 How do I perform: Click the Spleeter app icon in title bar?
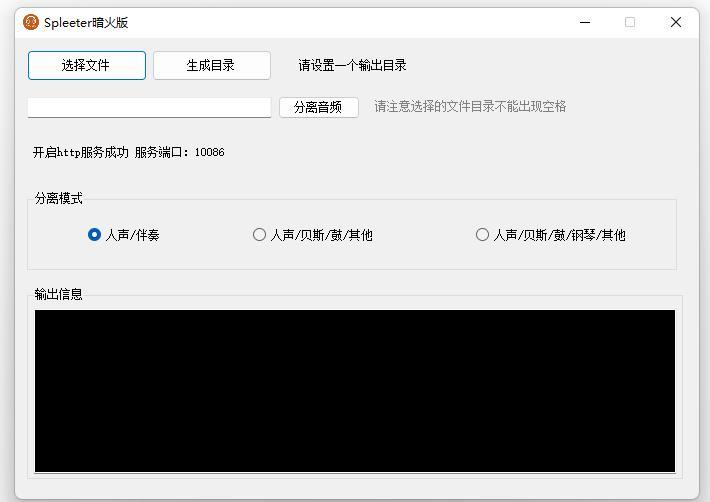click(x=31, y=22)
